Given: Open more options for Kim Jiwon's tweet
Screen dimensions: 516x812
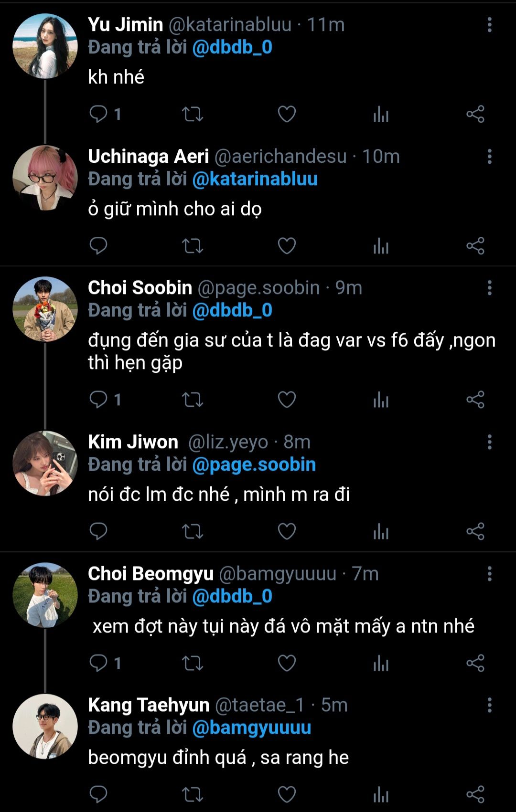Looking at the screenshot, I should pyautogui.click(x=489, y=442).
